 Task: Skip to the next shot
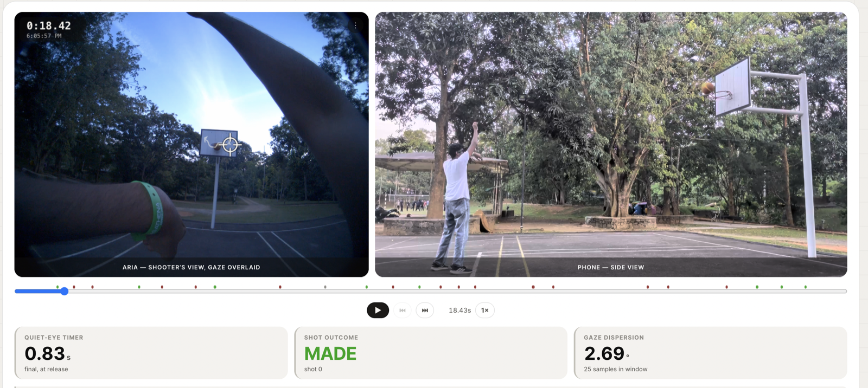coord(425,310)
